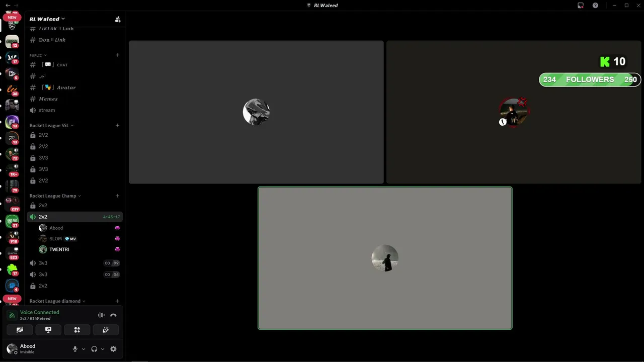Open the Inbox icon in title bar

[581, 5]
